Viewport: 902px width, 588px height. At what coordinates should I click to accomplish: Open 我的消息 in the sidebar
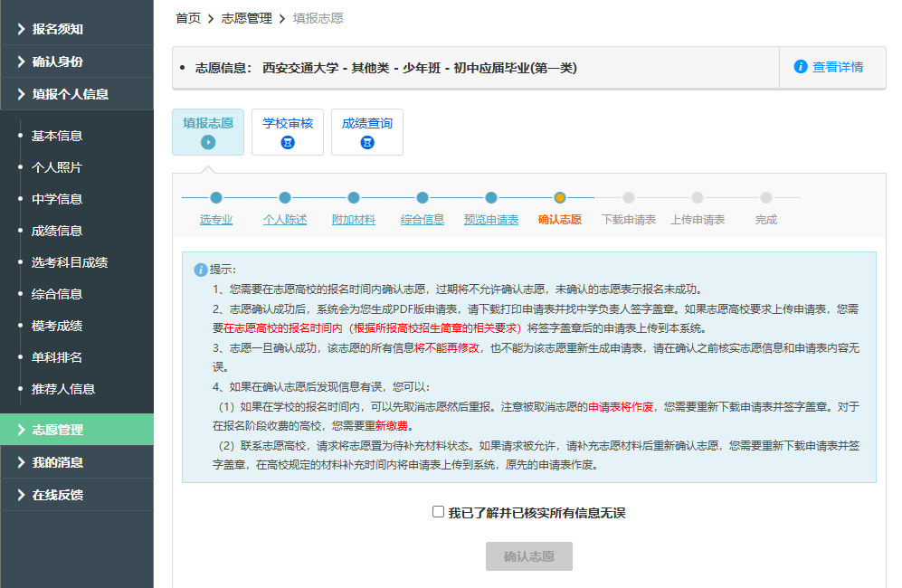[57, 462]
